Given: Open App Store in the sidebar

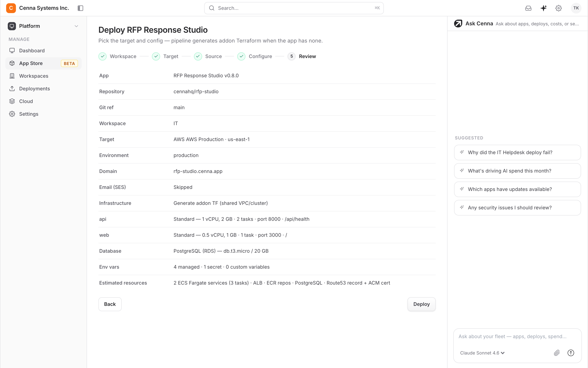Looking at the screenshot, I should [43, 63].
